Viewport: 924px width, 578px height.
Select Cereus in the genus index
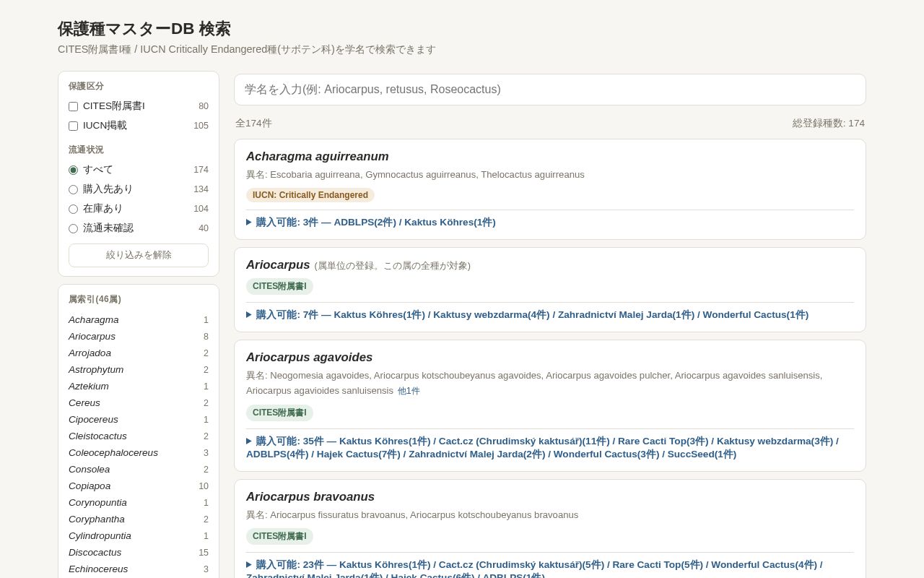139,403
